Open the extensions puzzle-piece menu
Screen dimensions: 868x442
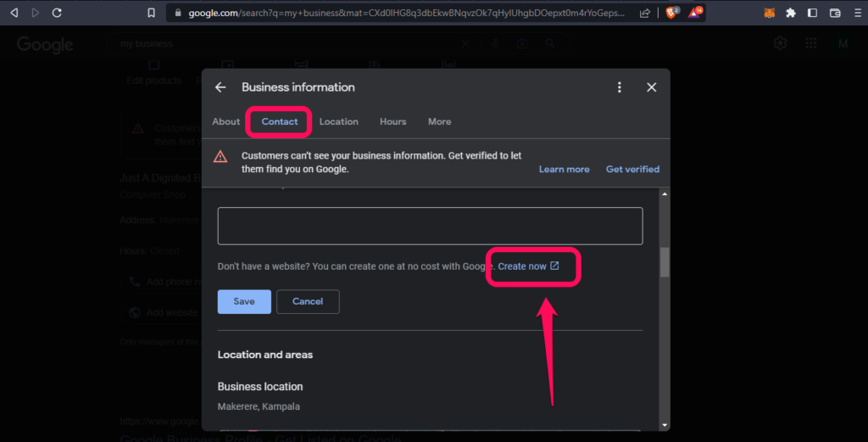coord(791,13)
